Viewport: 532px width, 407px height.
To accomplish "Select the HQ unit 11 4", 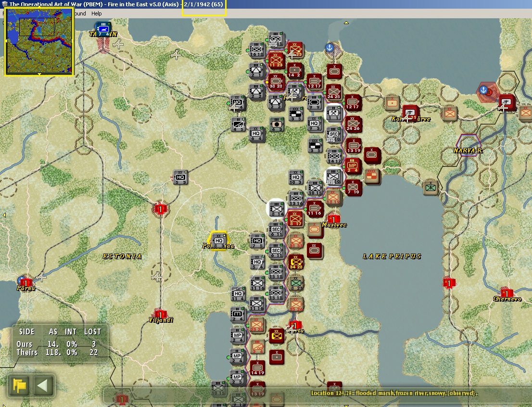I will click(x=238, y=293).
